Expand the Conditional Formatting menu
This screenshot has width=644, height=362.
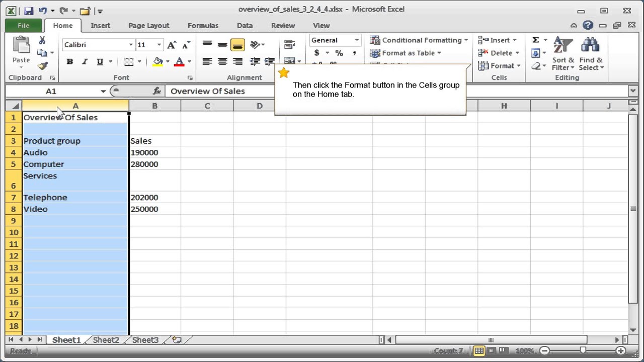coord(419,40)
